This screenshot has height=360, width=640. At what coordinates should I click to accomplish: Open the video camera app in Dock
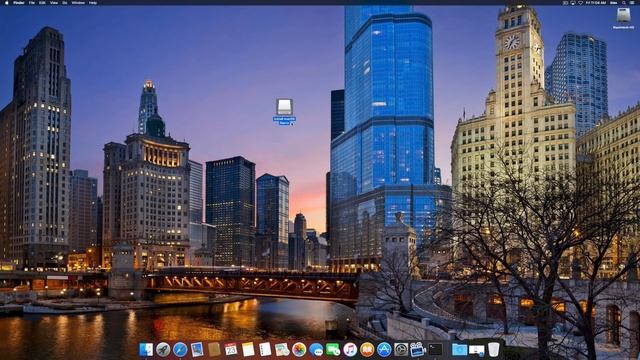point(418,349)
